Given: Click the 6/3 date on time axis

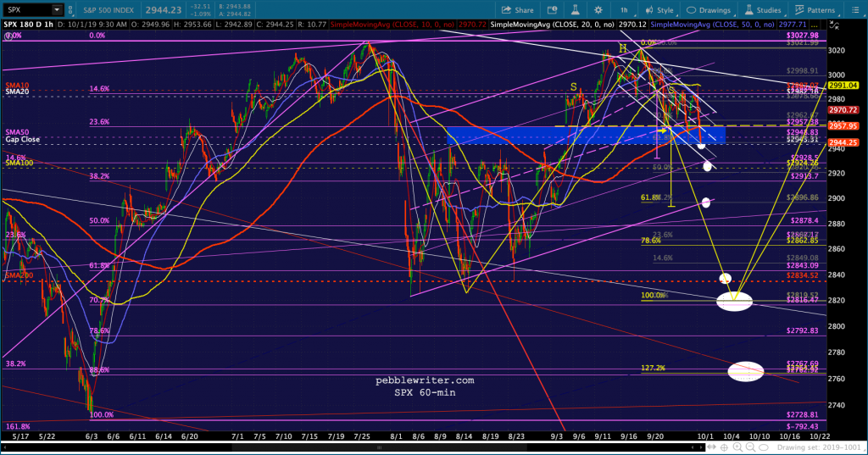Looking at the screenshot, I should [x=92, y=436].
